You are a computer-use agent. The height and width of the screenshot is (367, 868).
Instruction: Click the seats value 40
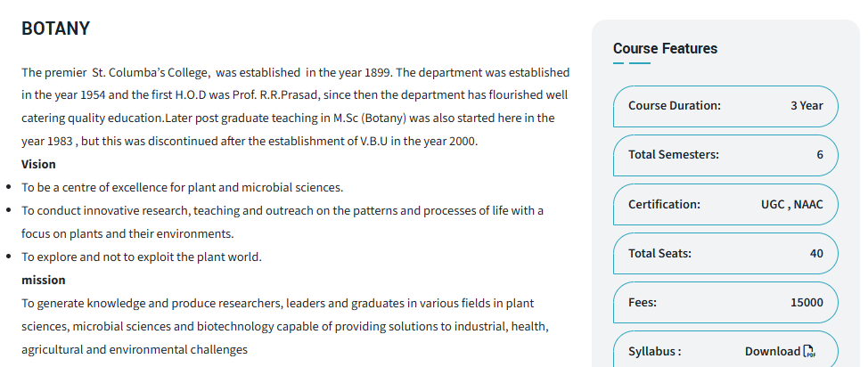coord(816,253)
